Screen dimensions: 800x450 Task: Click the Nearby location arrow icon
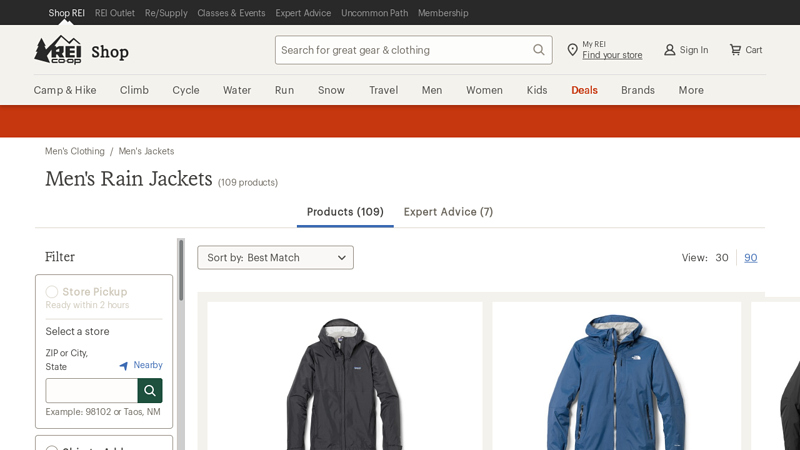click(x=123, y=366)
